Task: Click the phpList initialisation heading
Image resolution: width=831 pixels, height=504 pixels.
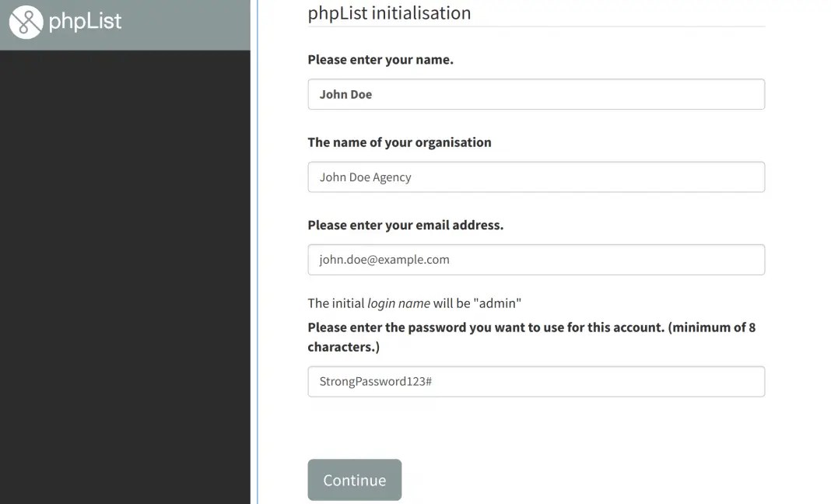Action: (389, 12)
